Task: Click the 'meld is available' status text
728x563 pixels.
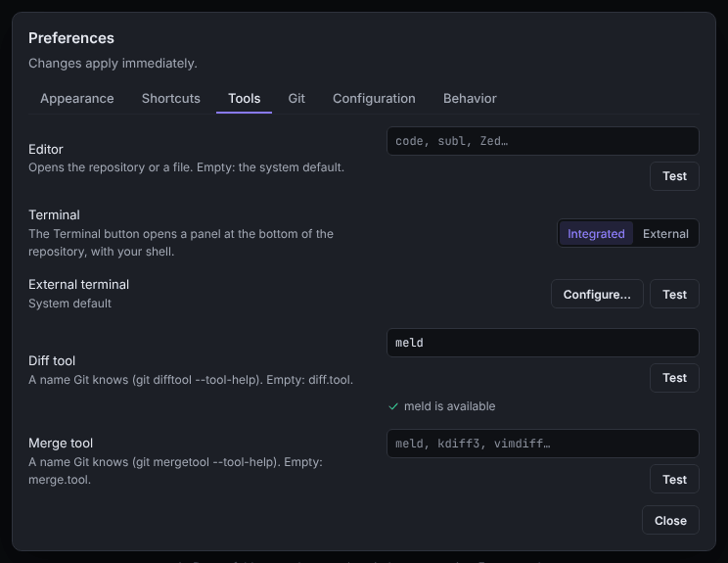Action: (x=449, y=406)
